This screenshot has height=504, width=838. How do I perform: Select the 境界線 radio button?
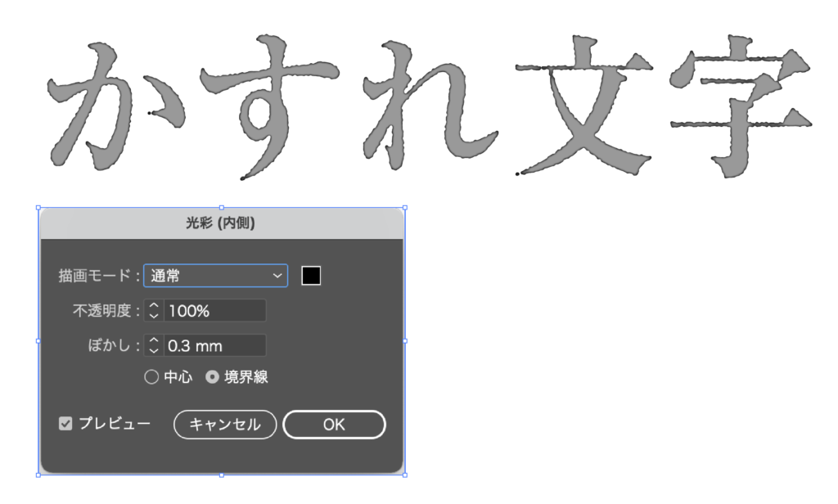click(212, 377)
